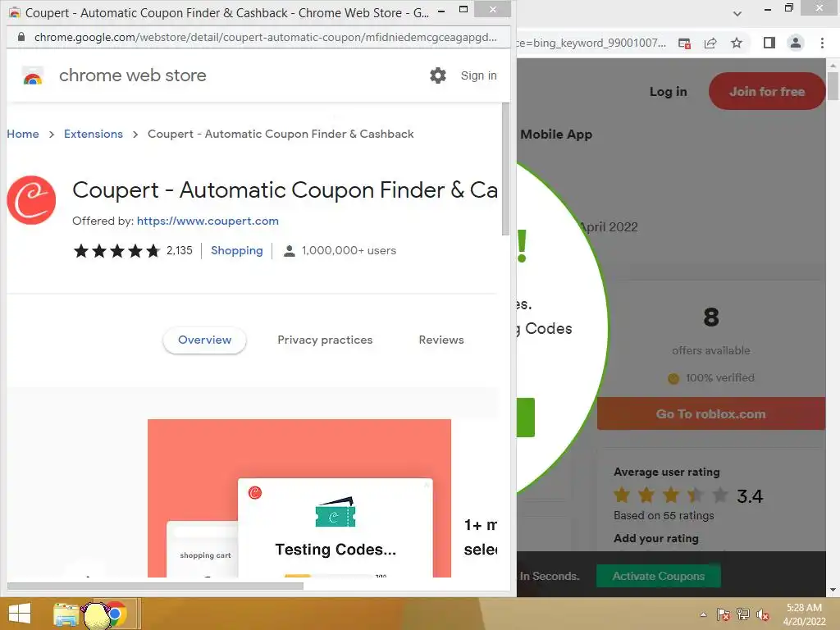The image size is (840, 630).
Task: Toggle side panel icon in background Chrome
Action: click(x=769, y=43)
